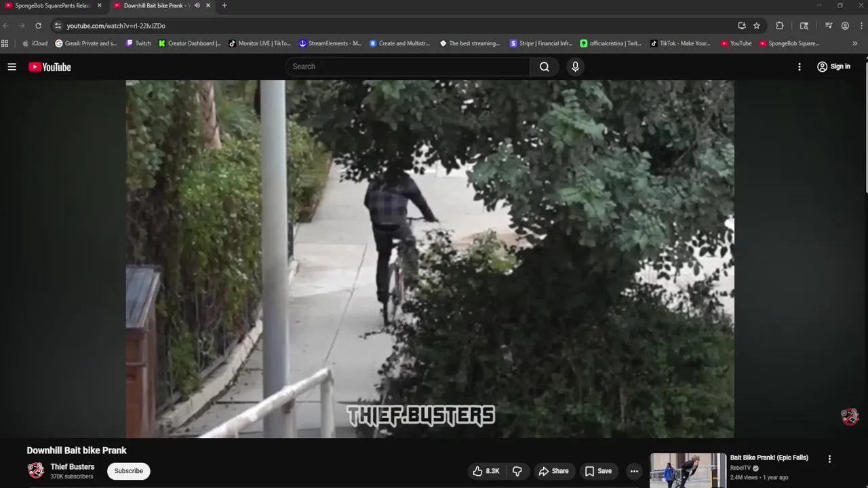Open Chrome media controls icon
This screenshot has height=488, width=868.
tap(829, 26)
